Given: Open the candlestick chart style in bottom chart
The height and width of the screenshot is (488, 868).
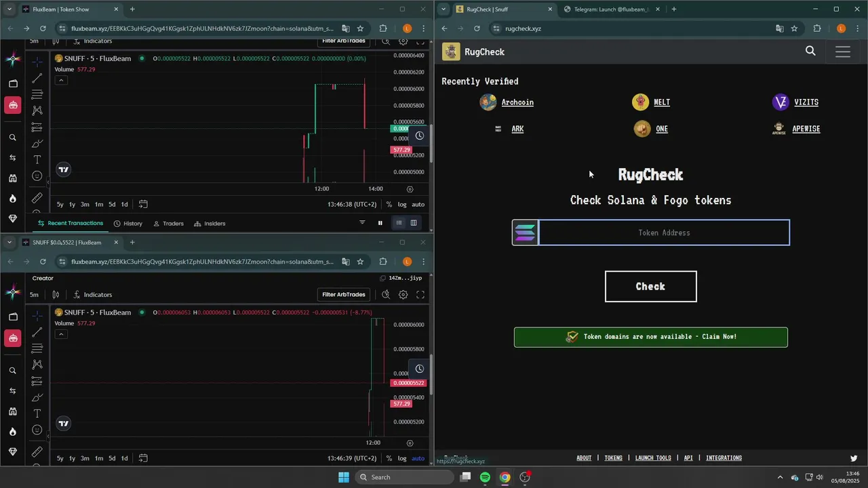Looking at the screenshot, I should [x=56, y=294].
